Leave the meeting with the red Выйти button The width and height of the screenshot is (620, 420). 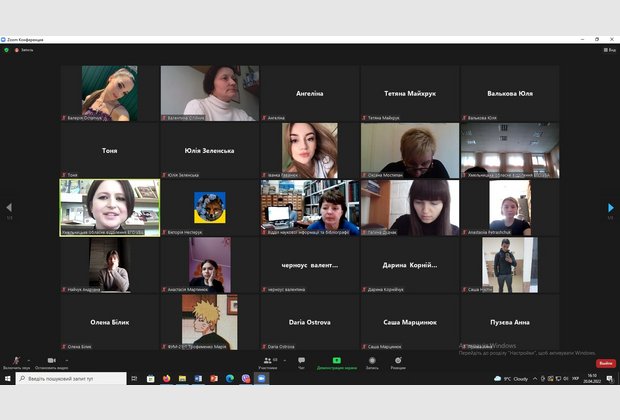tap(606, 363)
